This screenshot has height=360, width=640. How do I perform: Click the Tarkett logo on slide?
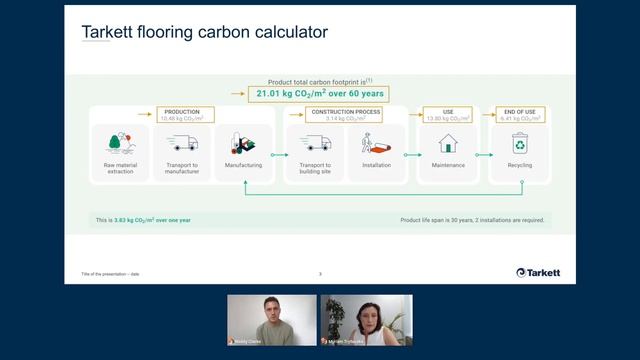[x=538, y=273]
